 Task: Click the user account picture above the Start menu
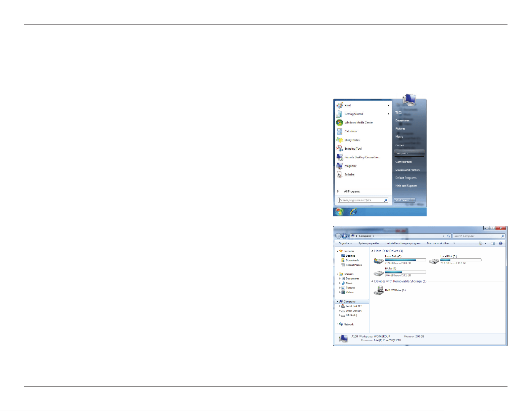[x=409, y=99]
